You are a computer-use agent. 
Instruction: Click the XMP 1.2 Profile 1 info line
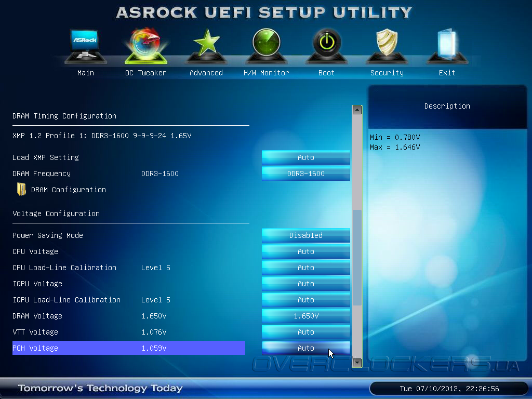click(102, 136)
